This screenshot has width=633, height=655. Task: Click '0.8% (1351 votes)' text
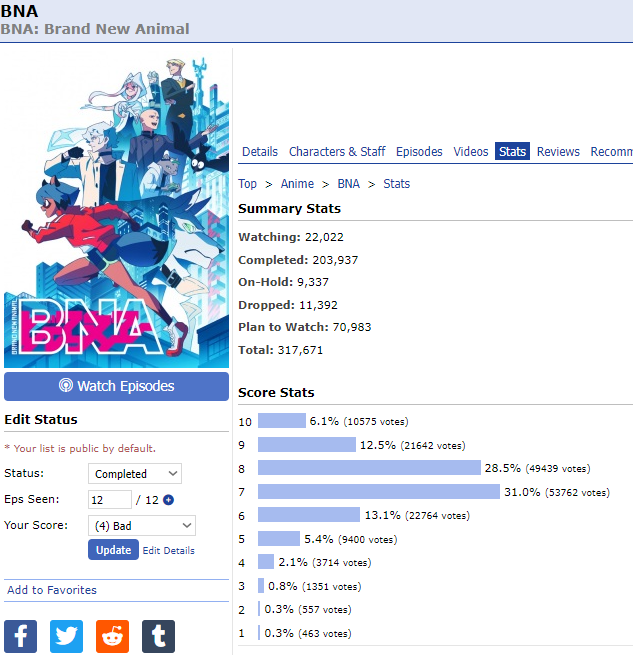pos(315,586)
